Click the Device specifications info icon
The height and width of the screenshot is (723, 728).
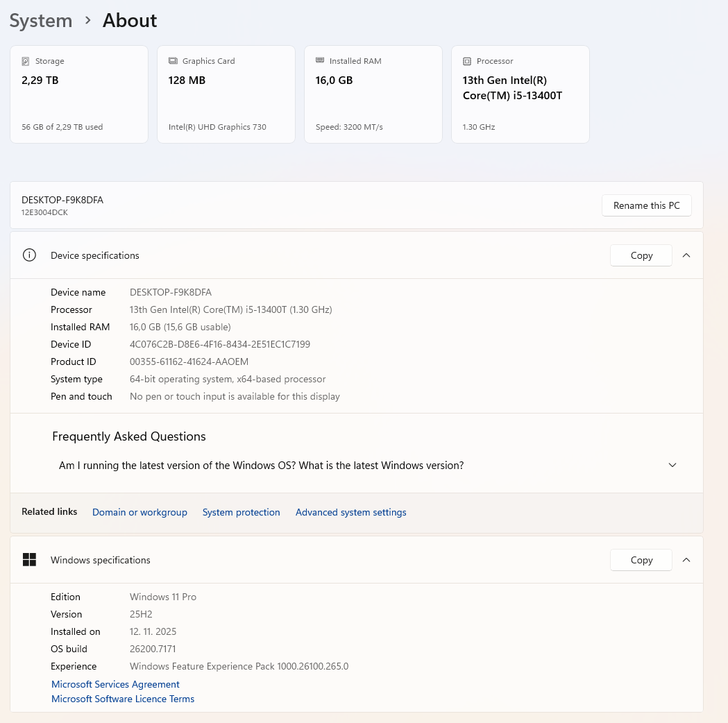[29, 255]
